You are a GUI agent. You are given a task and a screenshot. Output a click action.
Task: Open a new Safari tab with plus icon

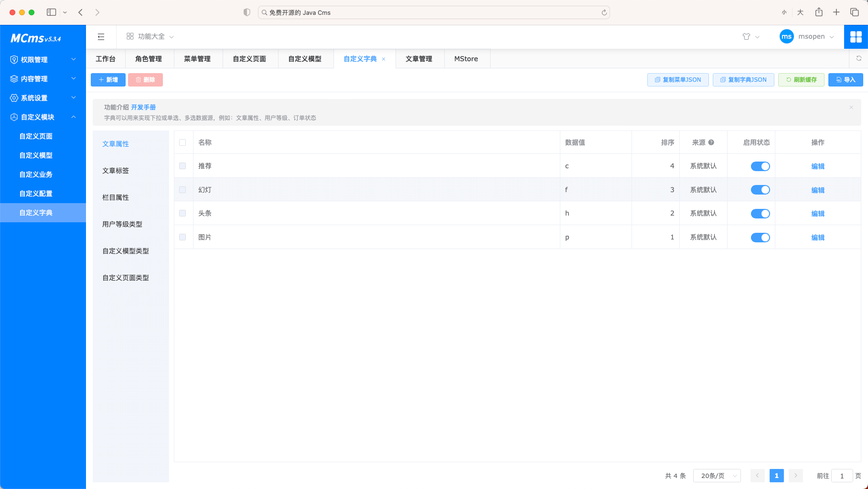pos(836,12)
